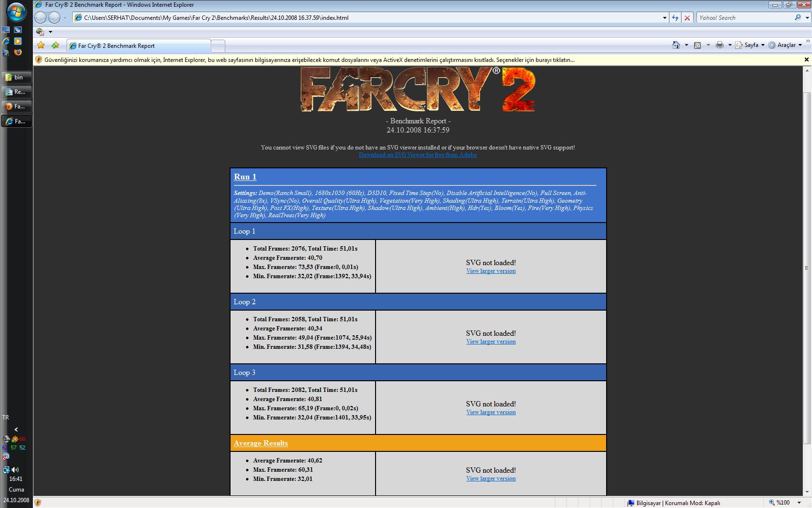Click the network tray icon

6,469
